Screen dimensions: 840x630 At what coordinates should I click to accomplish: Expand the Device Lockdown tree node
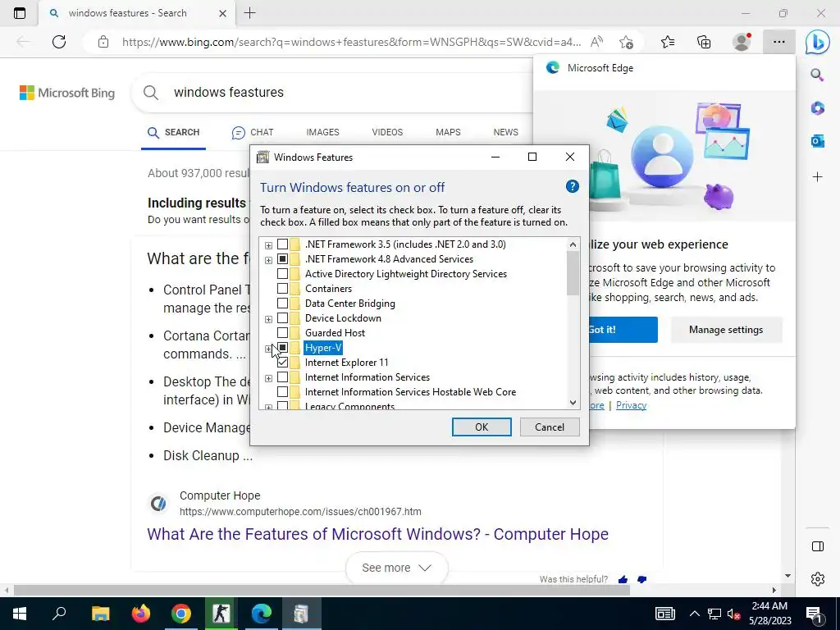[x=268, y=319]
